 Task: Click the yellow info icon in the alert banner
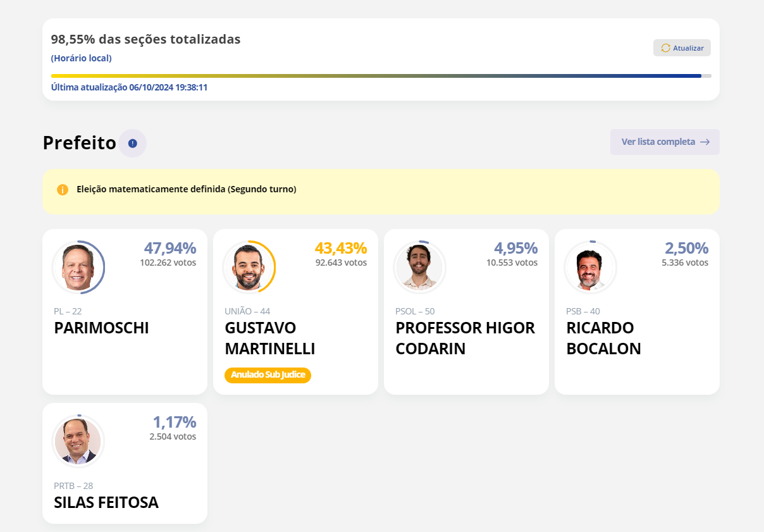click(63, 190)
